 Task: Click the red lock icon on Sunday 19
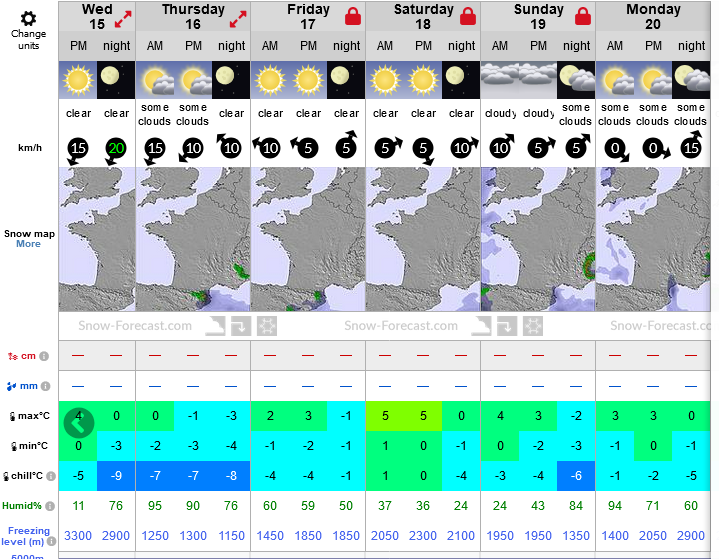pos(583,16)
